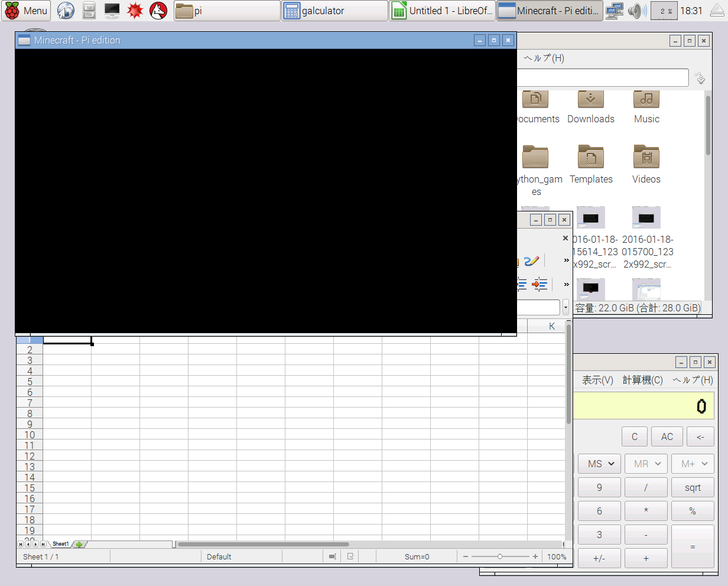Zoom in with plus in status bar
Viewport: 728px width, 586px height.
click(535, 556)
